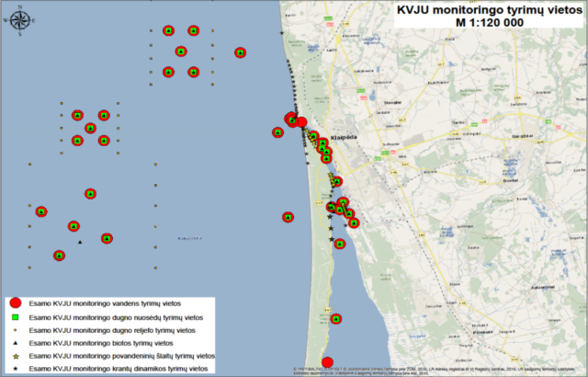The height and width of the screenshot is (377, 588).
Task: Select the 'Esamo KVJU monitoringo krantų dinamikos' legend text
Action: [x=119, y=369]
